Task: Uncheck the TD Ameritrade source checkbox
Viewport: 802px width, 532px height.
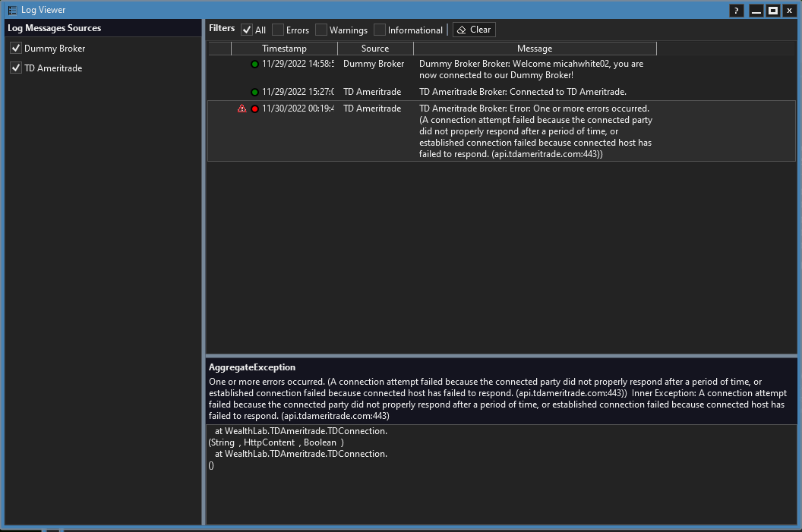Action: [15, 68]
